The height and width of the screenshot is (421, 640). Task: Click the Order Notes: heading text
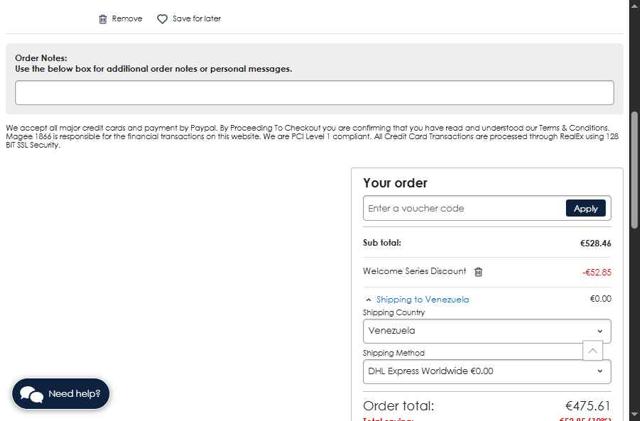pyautogui.click(x=41, y=58)
